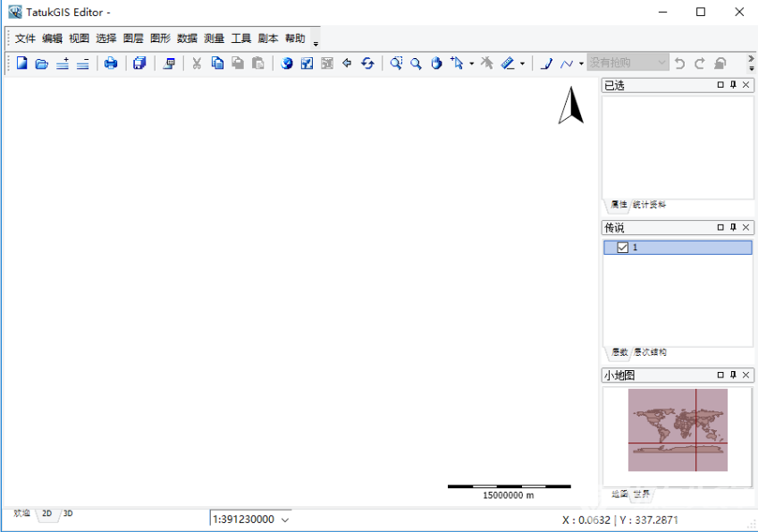This screenshot has height=532, width=758.
Task: Click the grayed lock icon in toolbar
Action: pyautogui.click(x=720, y=63)
